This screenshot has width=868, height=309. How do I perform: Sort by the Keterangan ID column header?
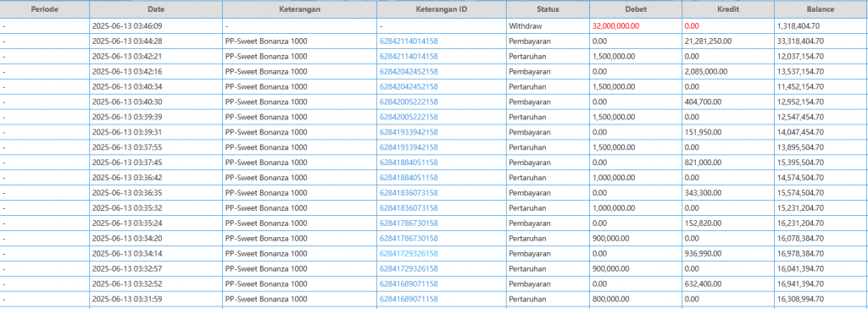pyautogui.click(x=442, y=9)
